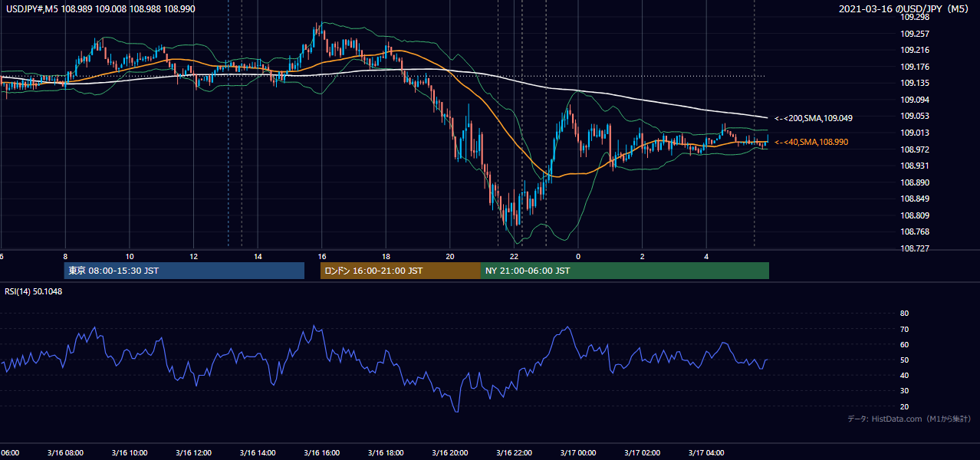
Task: Click price axis label 109.216
Action: (915, 50)
